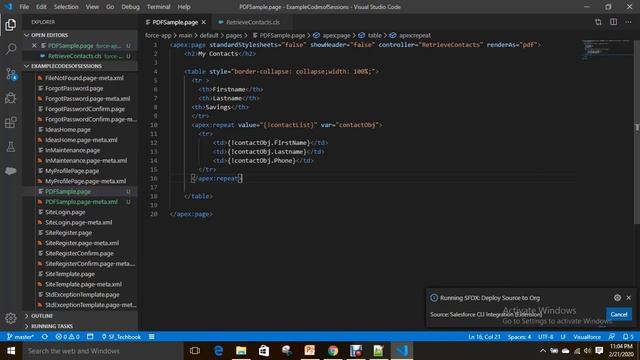Viewport: 640px width, 360px height.
Task: Open the Search view in activity bar
Action: coord(11,49)
